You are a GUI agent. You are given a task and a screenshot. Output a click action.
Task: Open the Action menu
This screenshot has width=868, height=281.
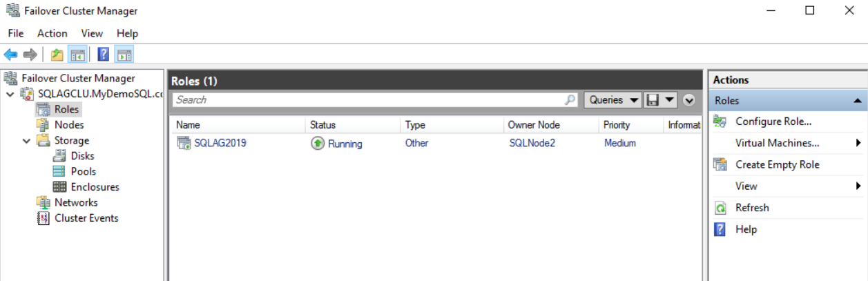point(52,33)
